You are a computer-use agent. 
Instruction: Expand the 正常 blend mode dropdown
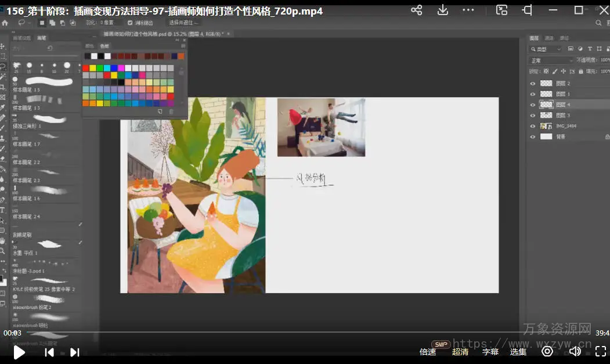[551, 60]
